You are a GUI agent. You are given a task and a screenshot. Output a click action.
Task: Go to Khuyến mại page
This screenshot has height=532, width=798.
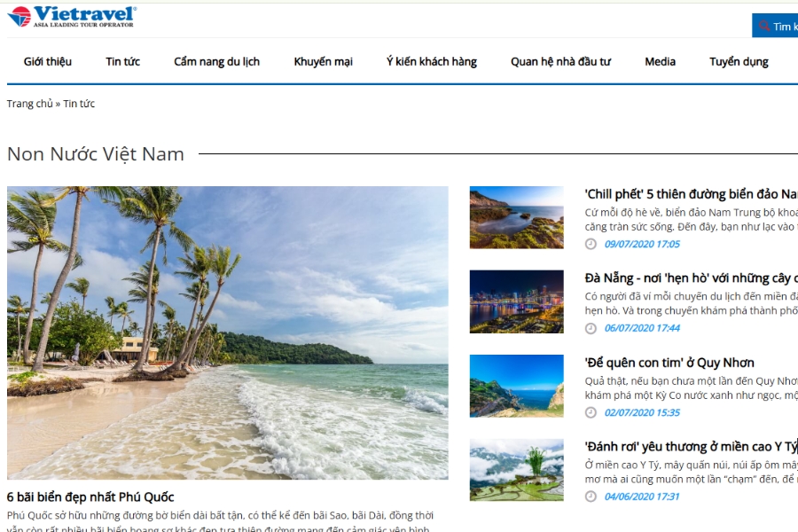tap(323, 61)
